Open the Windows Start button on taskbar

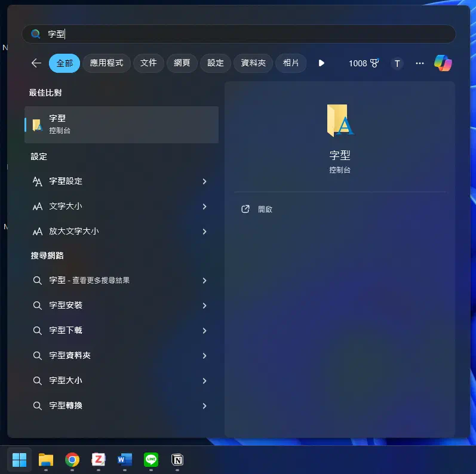(20, 460)
